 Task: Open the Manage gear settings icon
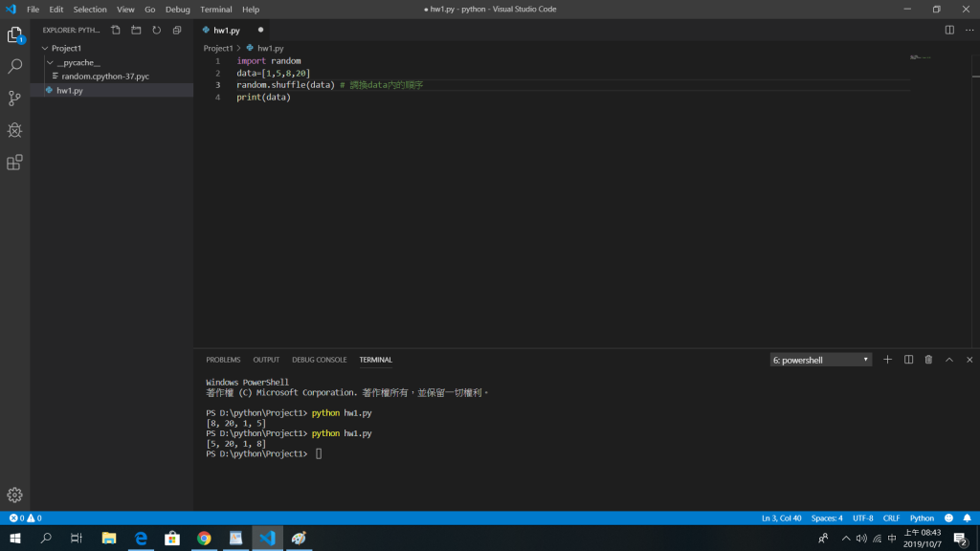click(15, 495)
